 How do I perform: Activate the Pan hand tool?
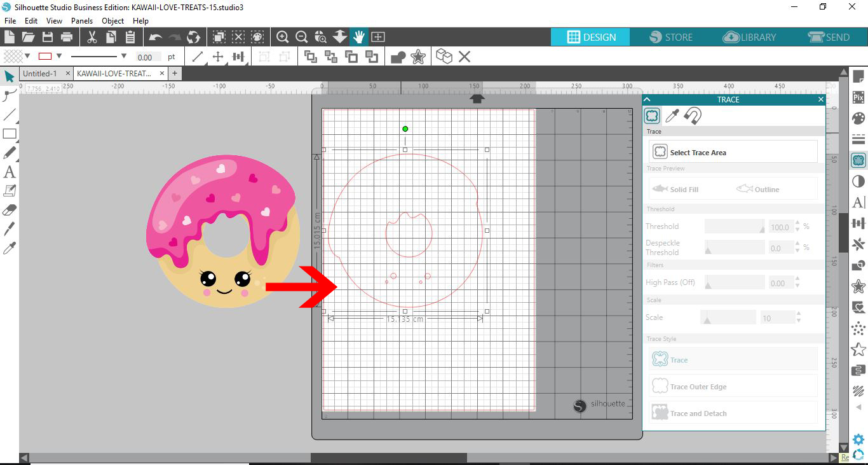pyautogui.click(x=359, y=37)
